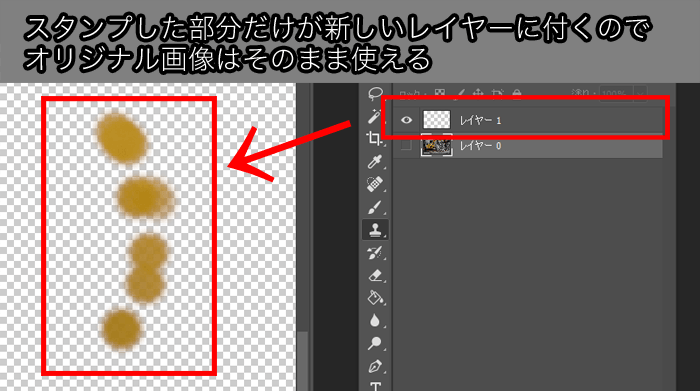Select the レイヤー 1 layer name
The height and width of the screenshot is (391, 700).
tap(480, 120)
